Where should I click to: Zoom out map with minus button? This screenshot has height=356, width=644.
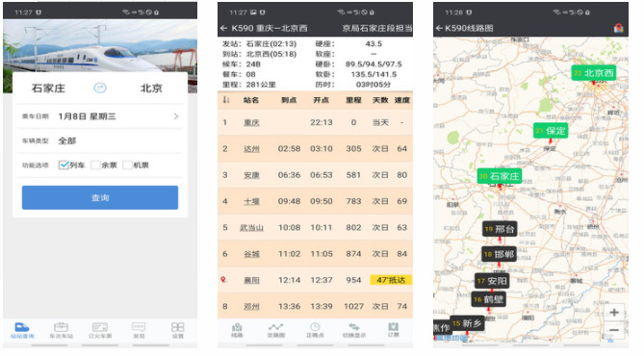click(x=614, y=330)
